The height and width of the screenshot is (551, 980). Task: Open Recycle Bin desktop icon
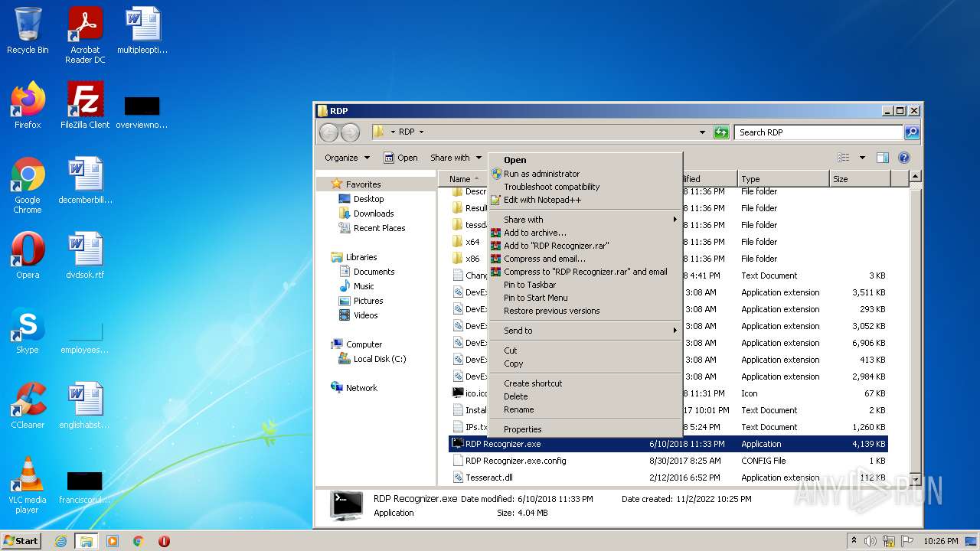28,31
